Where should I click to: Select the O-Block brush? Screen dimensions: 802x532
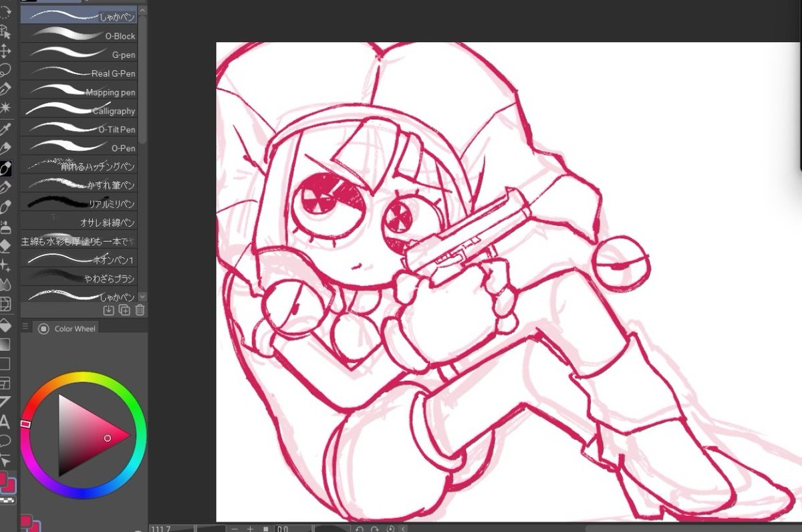pos(79,33)
